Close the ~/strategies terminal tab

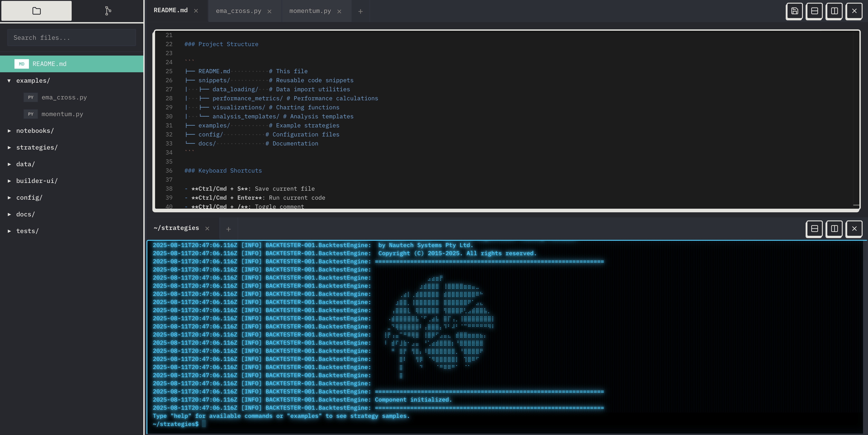point(207,229)
